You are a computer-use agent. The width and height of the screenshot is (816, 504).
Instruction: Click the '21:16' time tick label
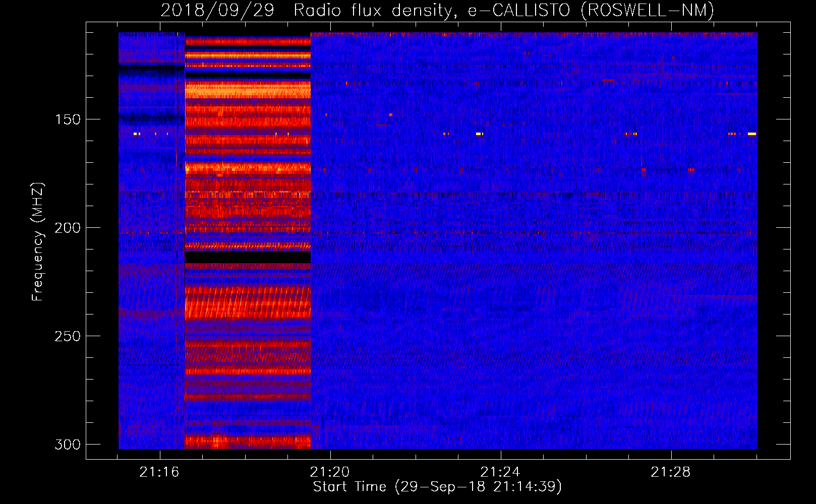[159, 472]
